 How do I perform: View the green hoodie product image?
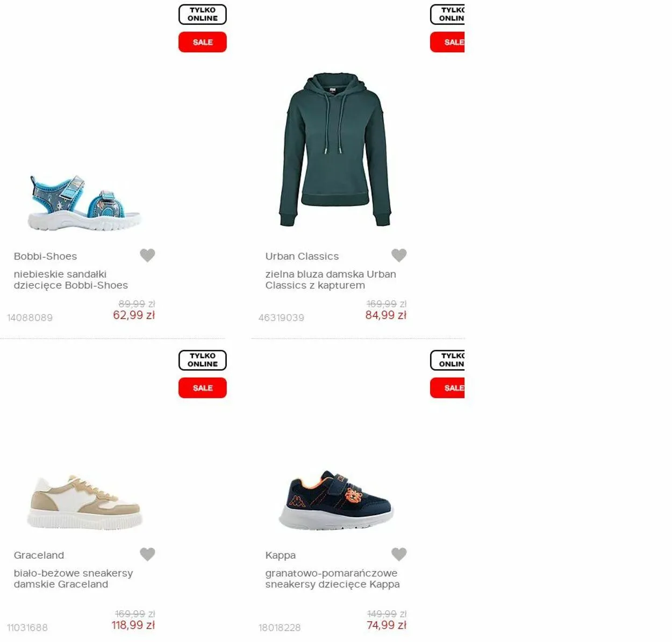(335, 149)
